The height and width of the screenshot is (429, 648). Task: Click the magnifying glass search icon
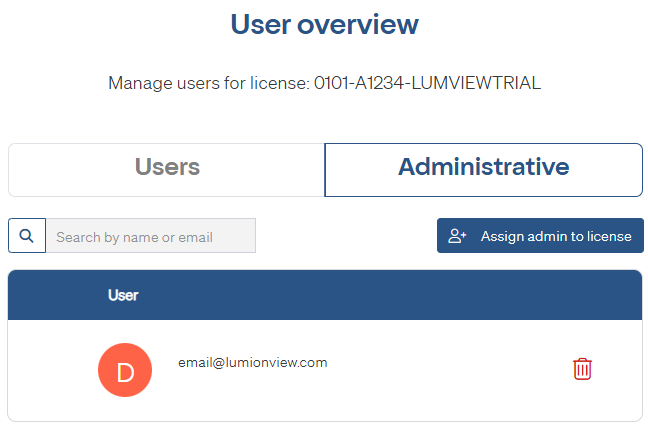[x=27, y=236]
